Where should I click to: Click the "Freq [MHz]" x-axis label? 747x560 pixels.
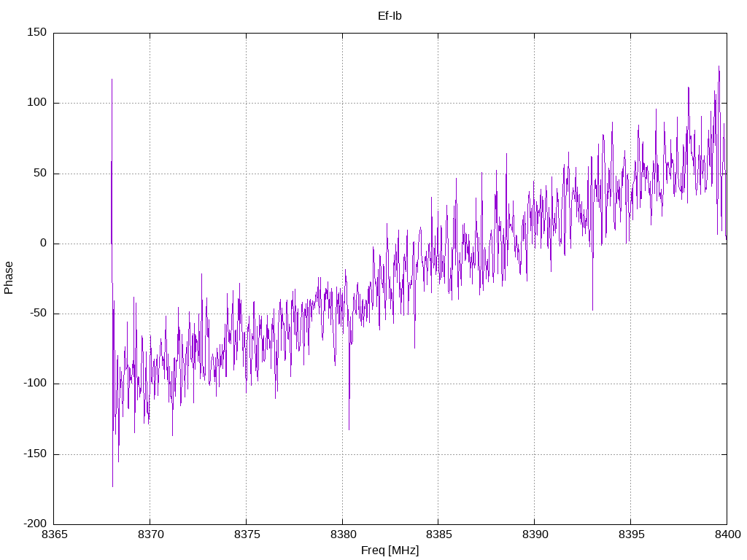(390, 551)
